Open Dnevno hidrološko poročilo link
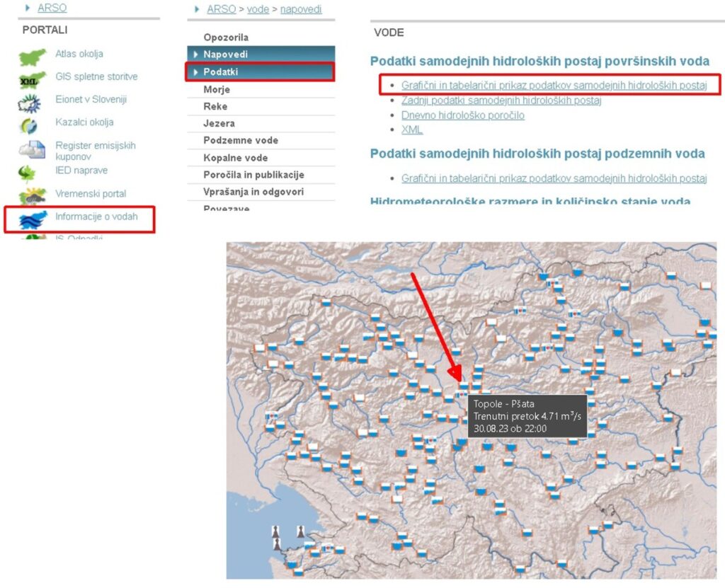 point(463,115)
